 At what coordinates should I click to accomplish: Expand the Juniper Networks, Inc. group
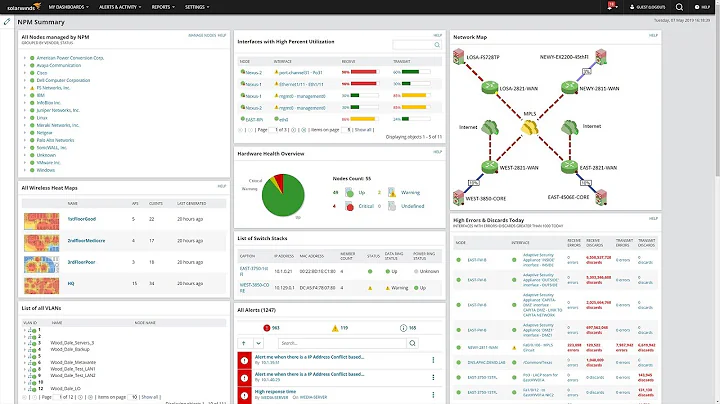25,110
